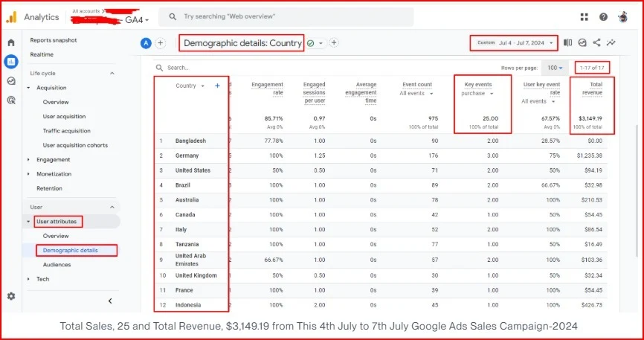
Task: Click the Google apps grid icon
Action: (584, 17)
